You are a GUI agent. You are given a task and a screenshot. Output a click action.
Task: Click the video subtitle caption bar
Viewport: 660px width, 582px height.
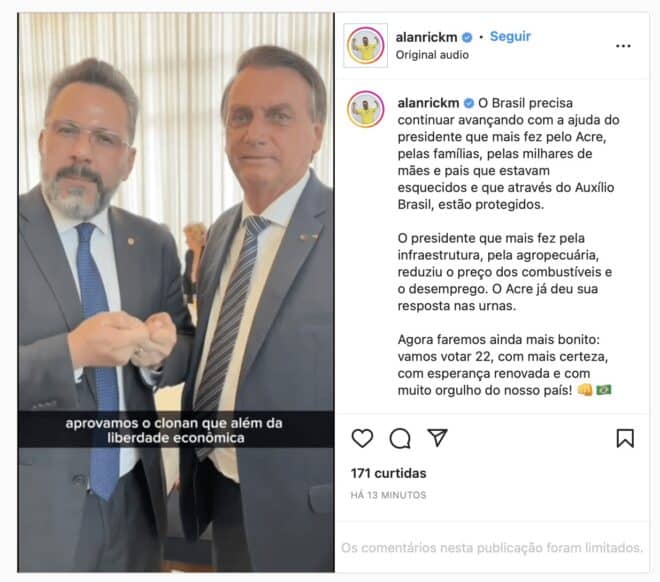tap(176, 430)
